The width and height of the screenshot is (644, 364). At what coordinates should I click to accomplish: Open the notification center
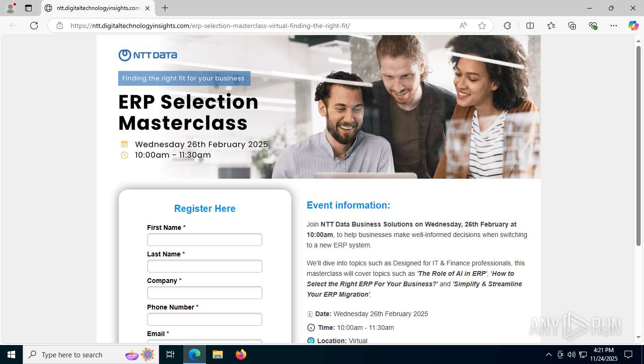point(628,355)
